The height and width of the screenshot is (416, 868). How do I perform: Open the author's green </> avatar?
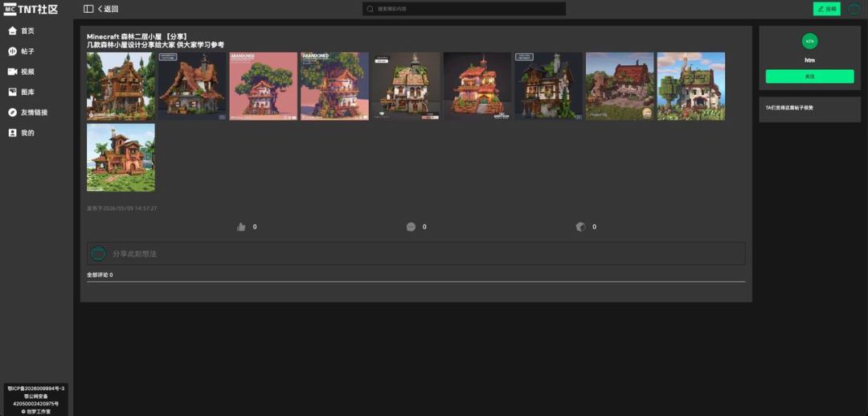coord(810,41)
